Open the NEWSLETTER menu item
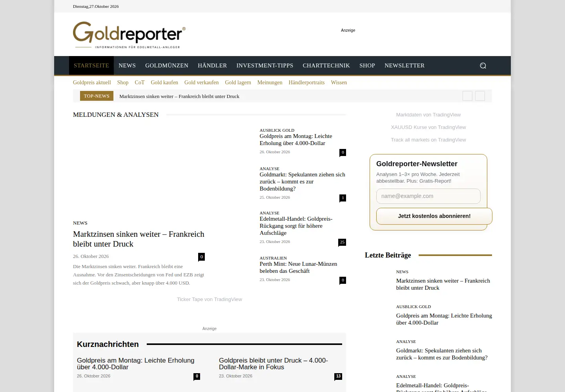This screenshot has width=565, height=392. (x=405, y=65)
